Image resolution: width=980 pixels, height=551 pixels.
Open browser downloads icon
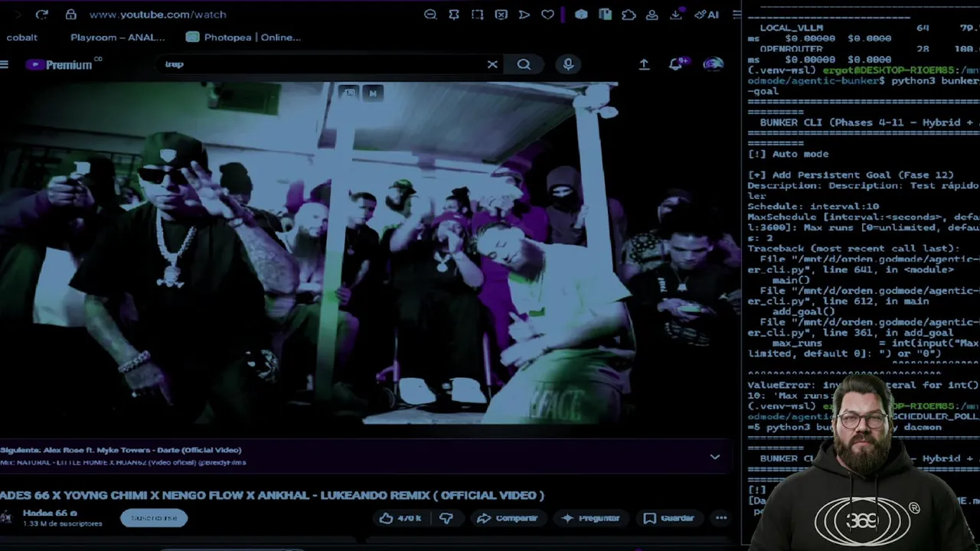676,14
